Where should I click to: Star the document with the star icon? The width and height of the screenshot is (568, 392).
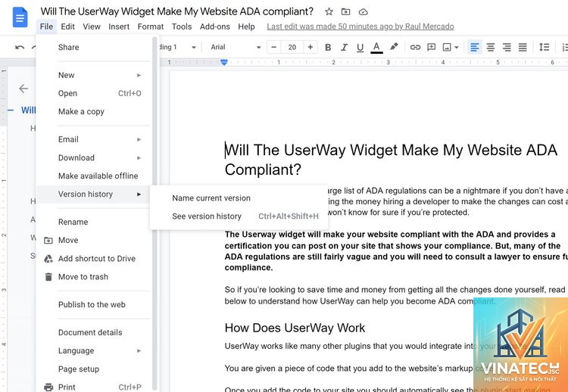tap(329, 12)
